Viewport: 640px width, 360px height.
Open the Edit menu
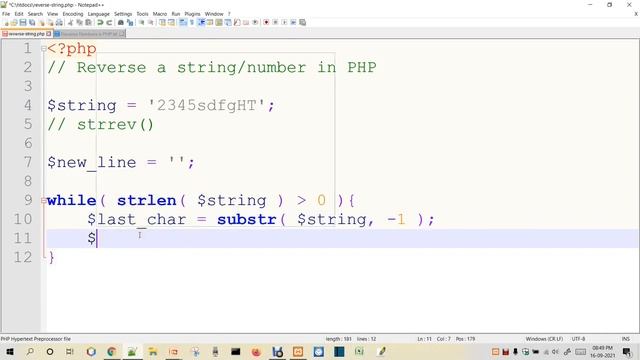(x=19, y=14)
